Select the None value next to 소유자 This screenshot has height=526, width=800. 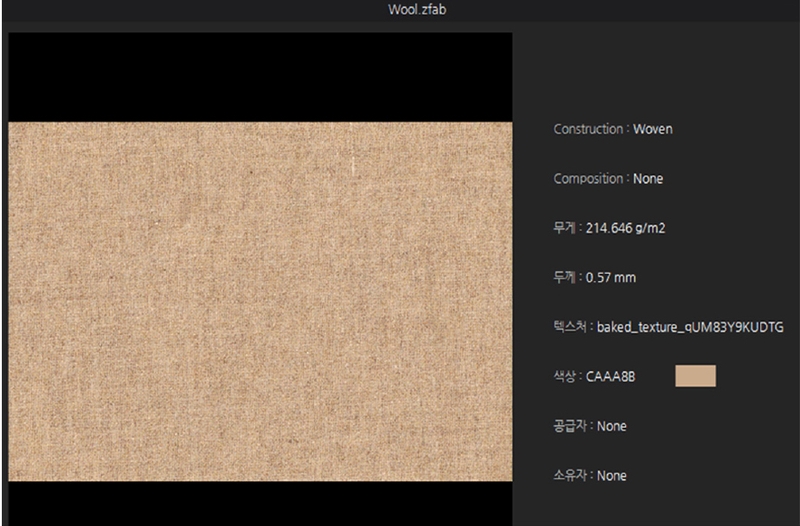click(612, 476)
